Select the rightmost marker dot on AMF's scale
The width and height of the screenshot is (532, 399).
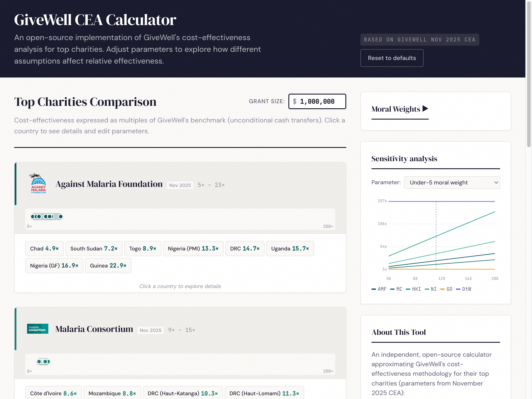(x=61, y=216)
